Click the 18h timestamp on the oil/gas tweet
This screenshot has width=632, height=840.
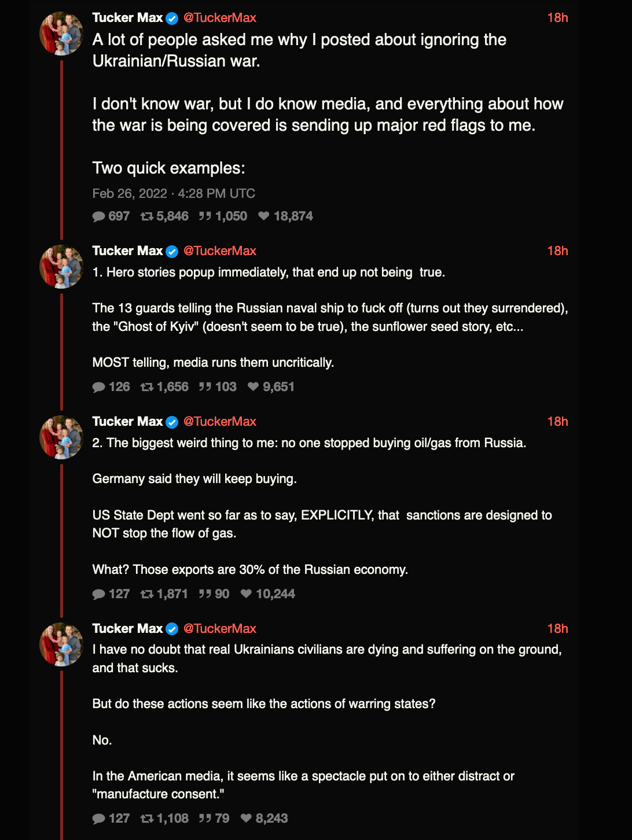[557, 422]
